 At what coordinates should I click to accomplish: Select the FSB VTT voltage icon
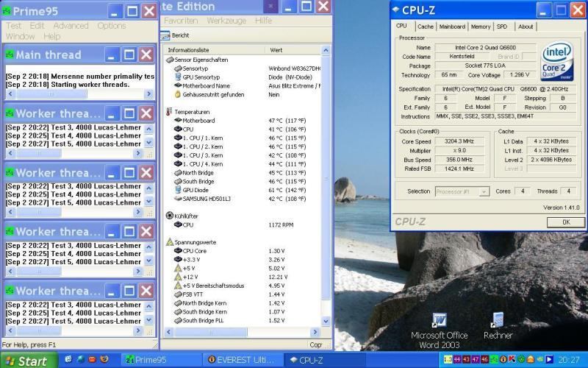click(x=178, y=294)
